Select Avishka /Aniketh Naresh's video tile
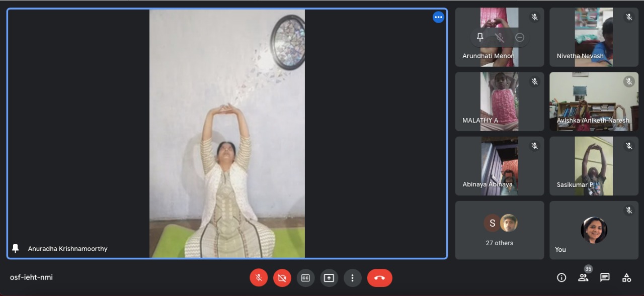Screen dimensions: 644x296 point(594,102)
